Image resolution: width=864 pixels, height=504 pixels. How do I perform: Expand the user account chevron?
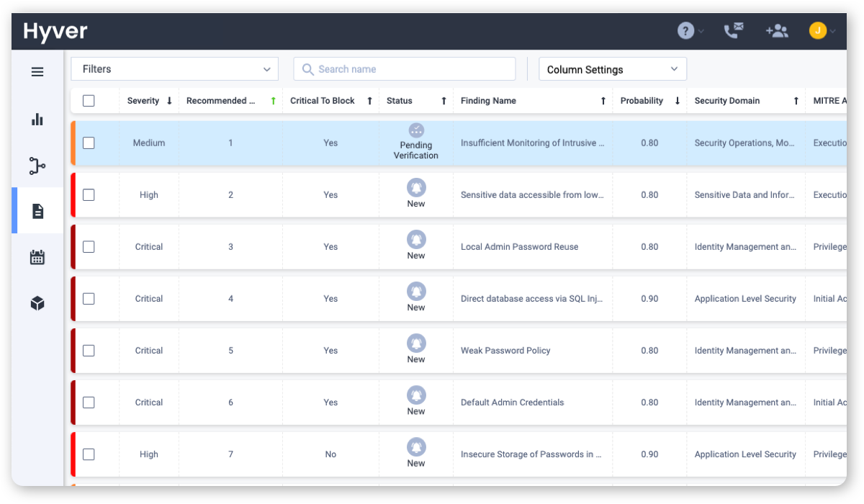click(833, 32)
